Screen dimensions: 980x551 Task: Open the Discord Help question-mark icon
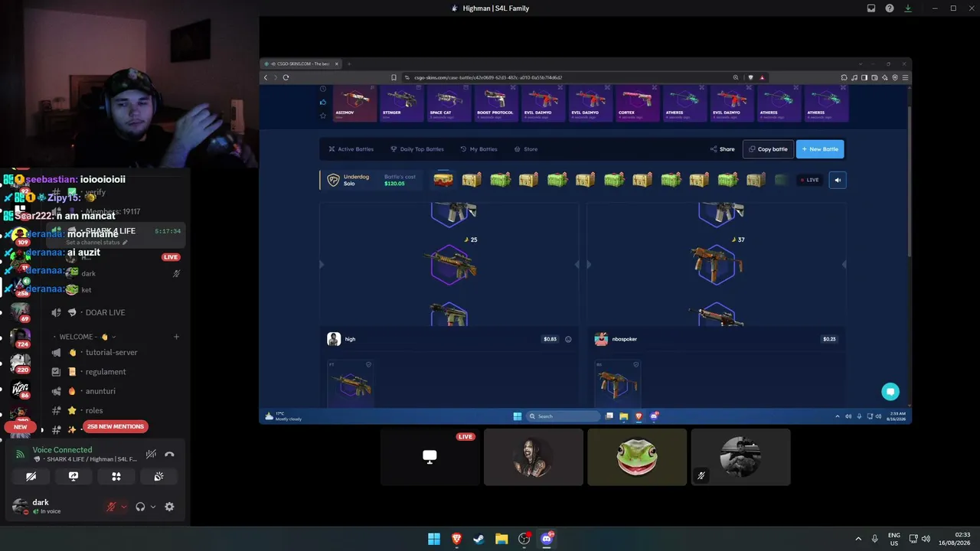point(890,8)
